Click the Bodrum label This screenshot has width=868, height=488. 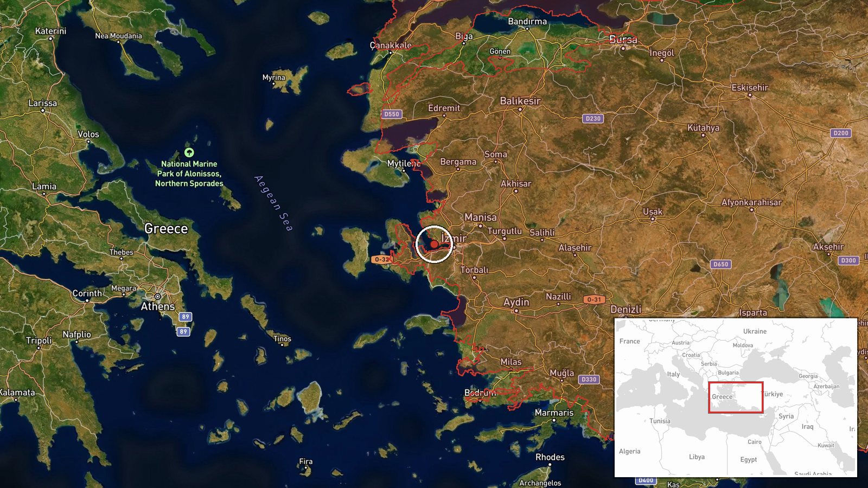(x=480, y=393)
